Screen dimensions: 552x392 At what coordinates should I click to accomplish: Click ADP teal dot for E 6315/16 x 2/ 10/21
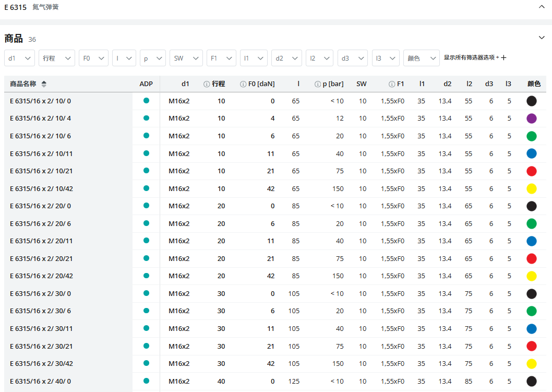click(146, 171)
